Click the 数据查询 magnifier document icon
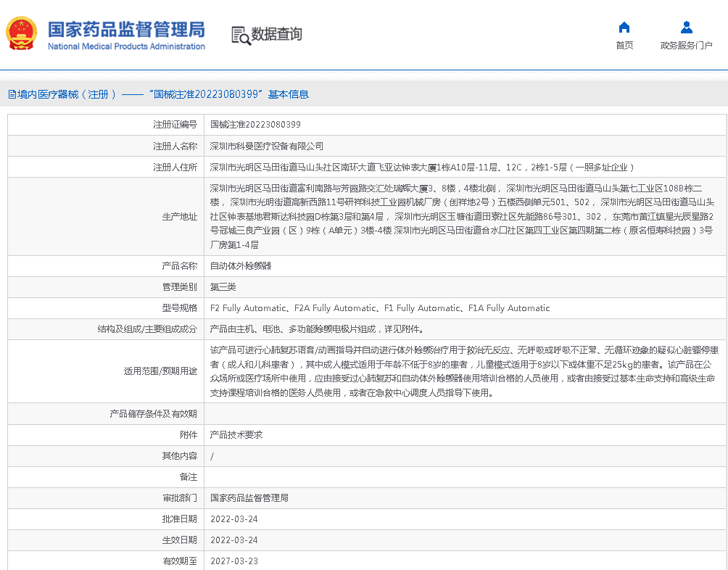The width and height of the screenshot is (728, 570). click(x=240, y=35)
